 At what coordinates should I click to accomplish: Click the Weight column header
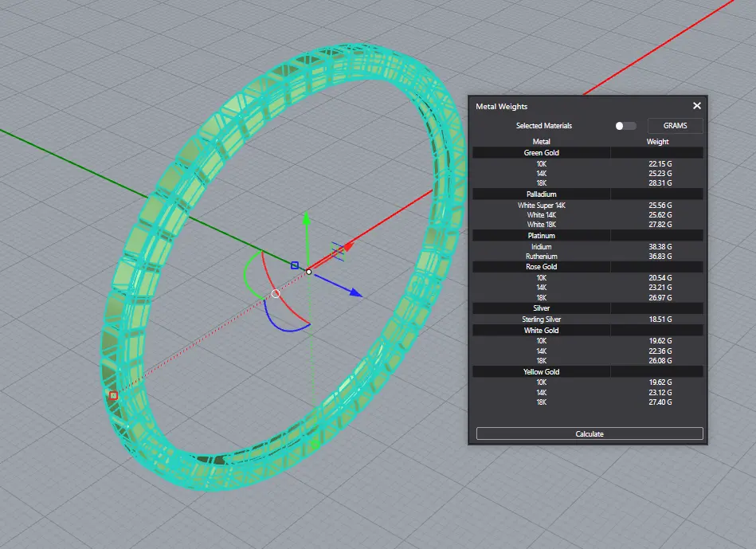(x=657, y=142)
